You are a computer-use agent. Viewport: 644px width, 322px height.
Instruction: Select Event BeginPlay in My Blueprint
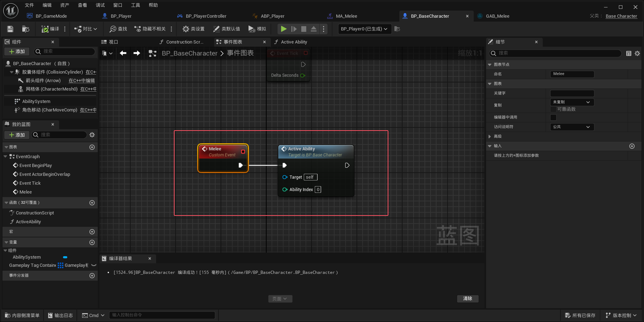(x=35, y=165)
